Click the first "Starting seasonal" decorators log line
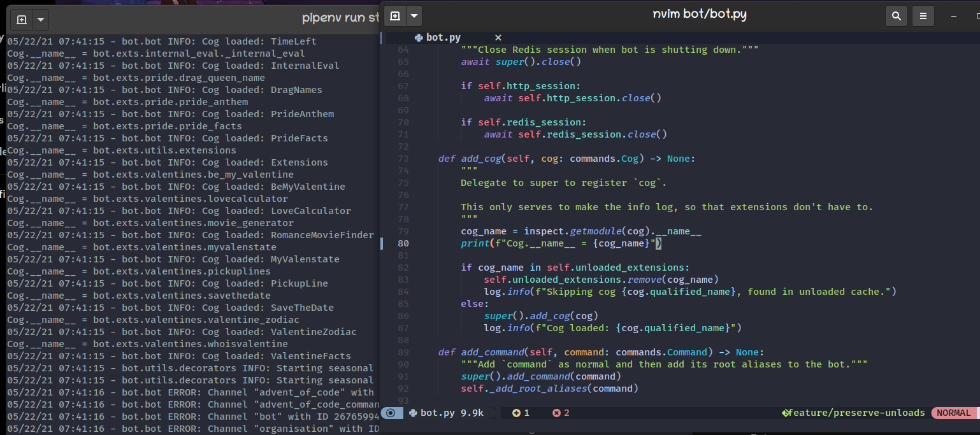 point(191,368)
